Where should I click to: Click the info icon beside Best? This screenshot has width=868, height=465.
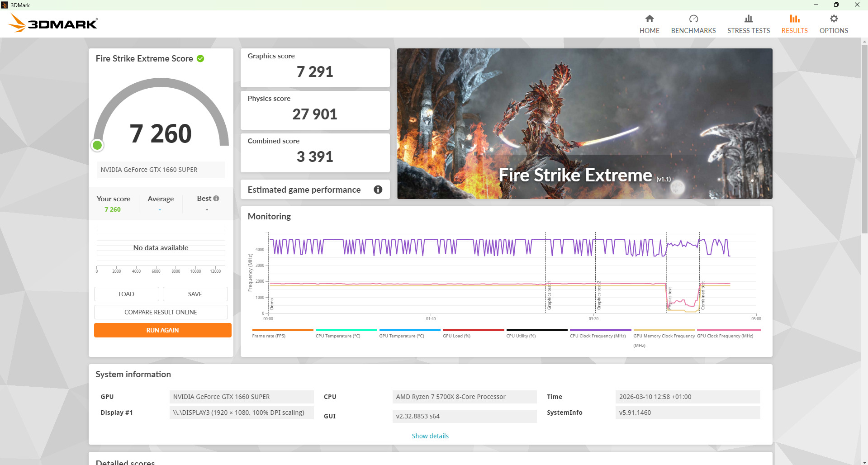(x=216, y=198)
